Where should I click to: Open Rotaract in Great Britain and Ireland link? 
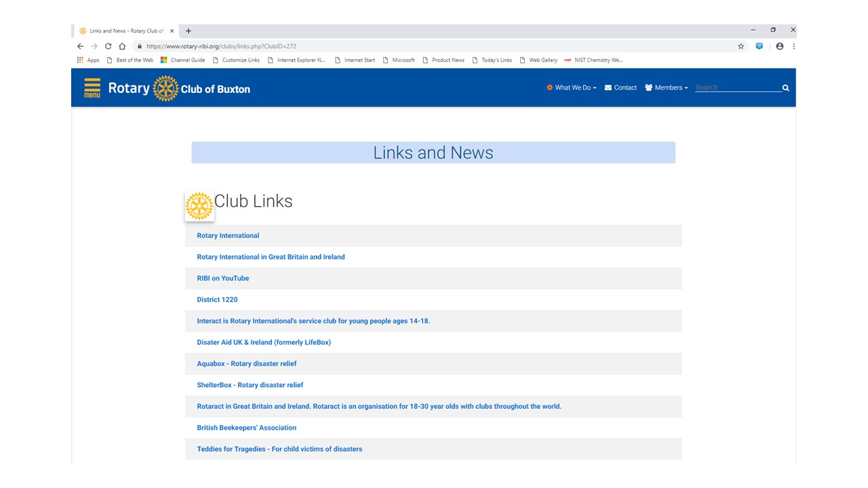pos(379,407)
